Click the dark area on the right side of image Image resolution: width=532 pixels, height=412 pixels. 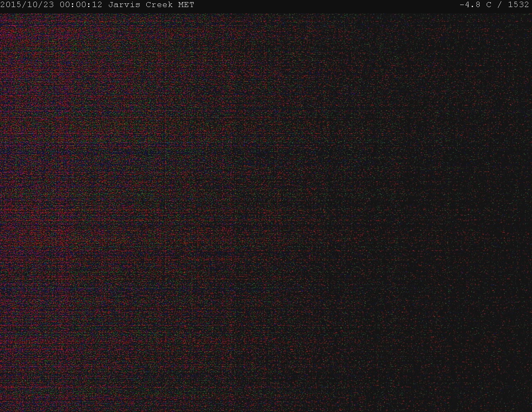point(457,208)
